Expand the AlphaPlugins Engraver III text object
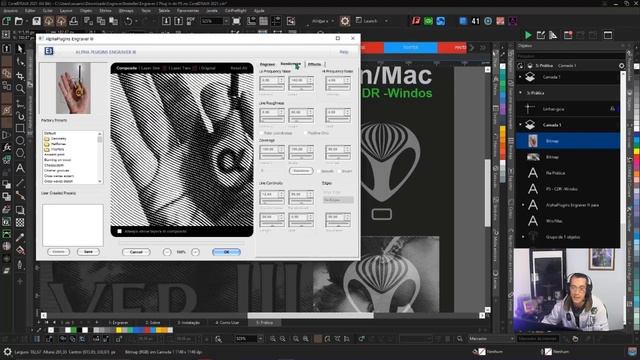The height and width of the screenshot is (360, 640). [523, 205]
